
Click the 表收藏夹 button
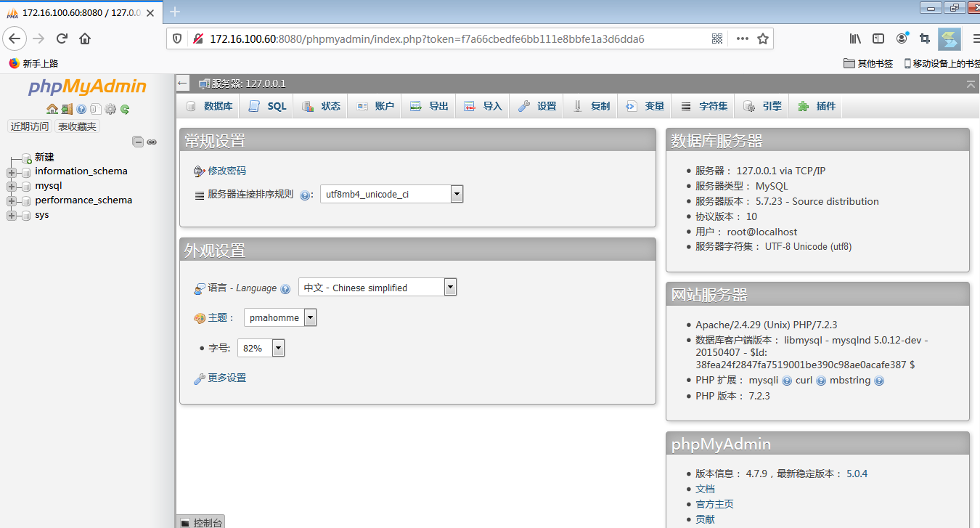click(x=77, y=126)
